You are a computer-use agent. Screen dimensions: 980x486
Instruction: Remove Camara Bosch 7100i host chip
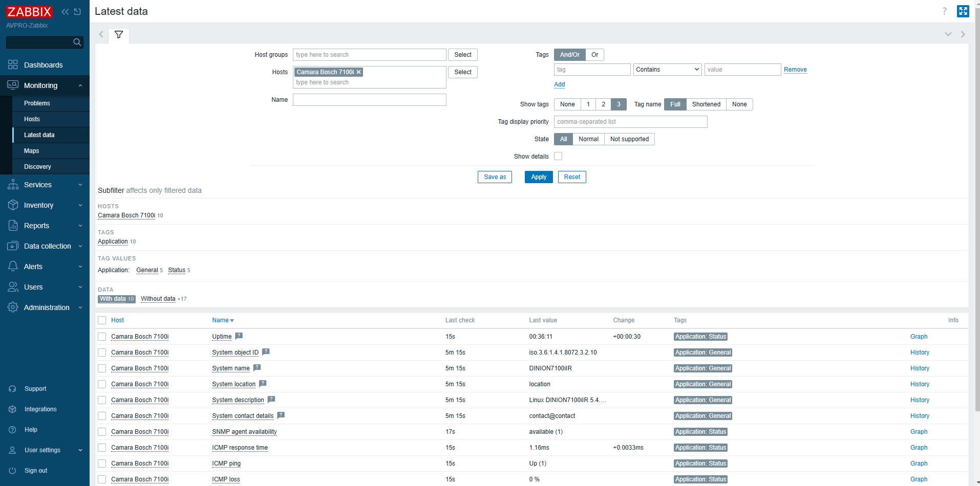point(359,72)
